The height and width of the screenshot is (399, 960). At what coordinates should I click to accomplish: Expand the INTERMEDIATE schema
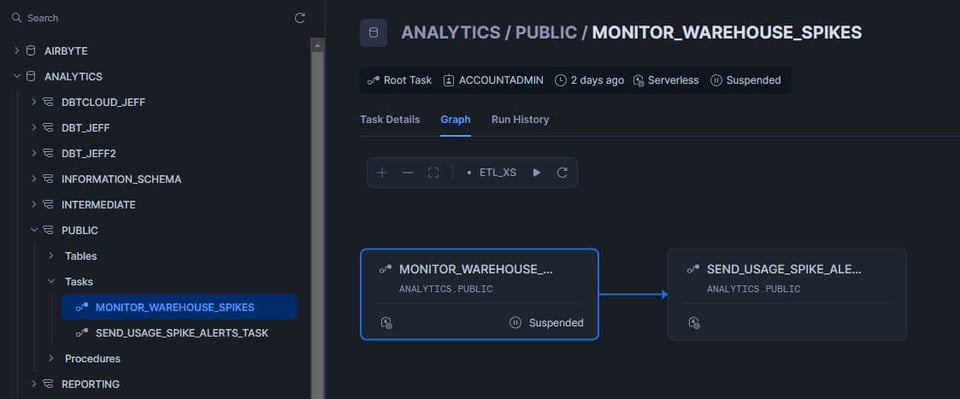[34, 205]
